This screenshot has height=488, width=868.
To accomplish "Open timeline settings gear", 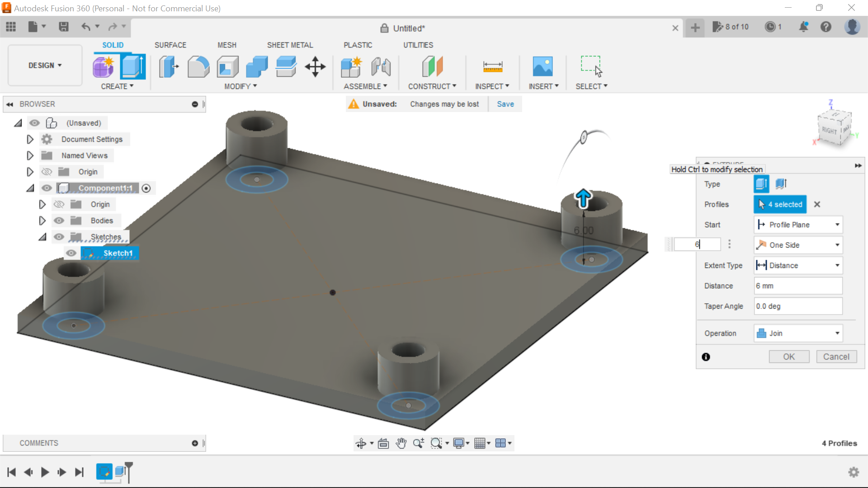I will click(854, 472).
